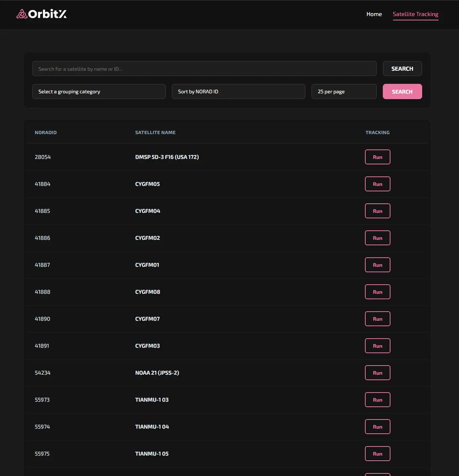Click NORAD ID 41890
459x476 pixels.
(x=42, y=319)
